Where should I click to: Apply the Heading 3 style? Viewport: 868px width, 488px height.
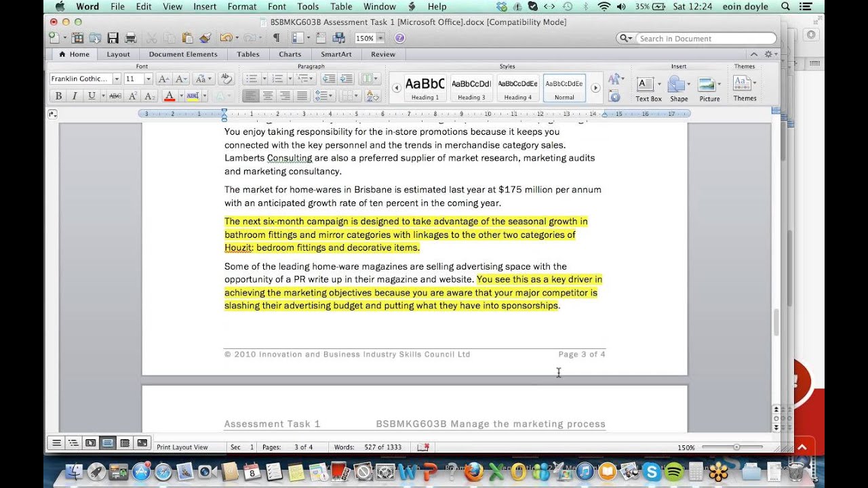tap(471, 88)
